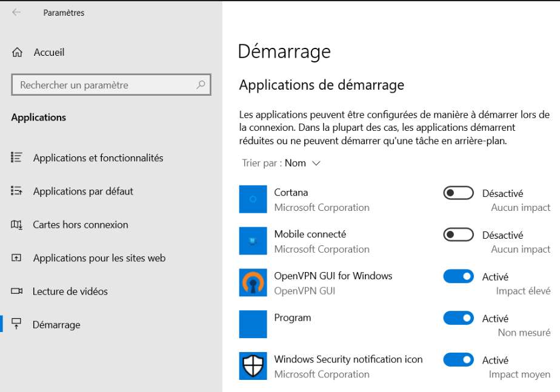Viewport: 560px width, 392px height.
Task: Click the Paramètres window title
Action: (x=64, y=13)
